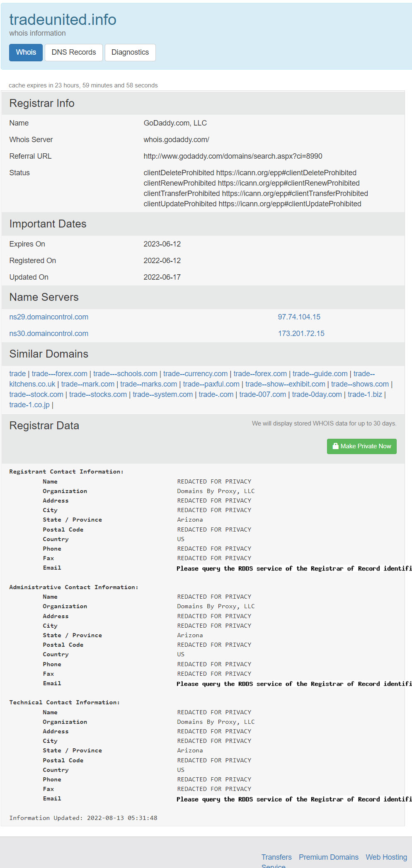This screenshot has width=412, height=868.
Task: Select the updated date 2022-06-17
Action: click(x=162, y=277)
